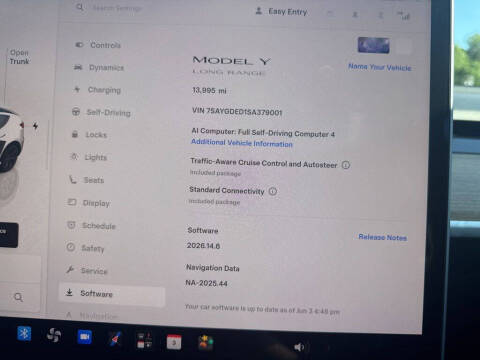480x360 pixels.
Task: Open the Self-Driving settings menu
Action: point(101,112)
